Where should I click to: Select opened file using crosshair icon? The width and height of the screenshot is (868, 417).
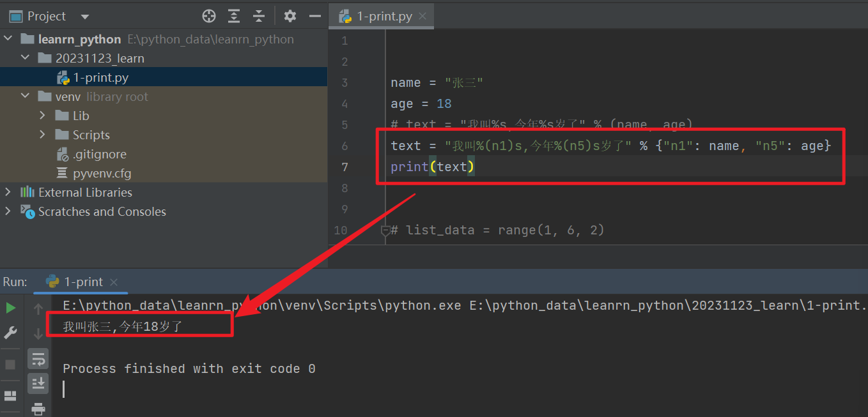pos(208,16)
